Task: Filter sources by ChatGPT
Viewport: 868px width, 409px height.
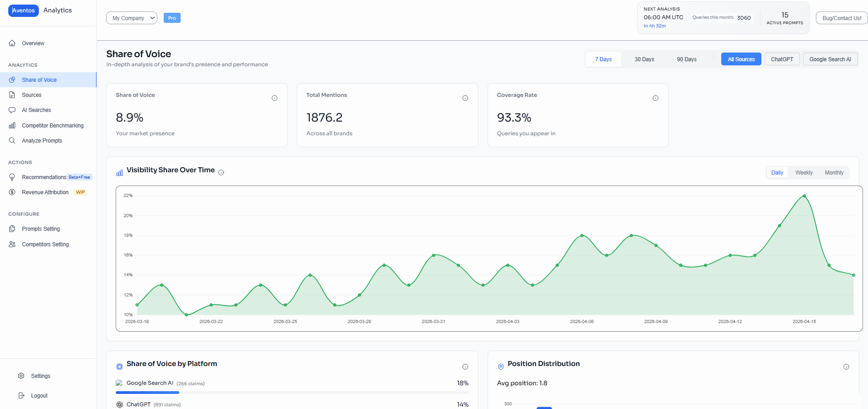Action: click(782, 59)
